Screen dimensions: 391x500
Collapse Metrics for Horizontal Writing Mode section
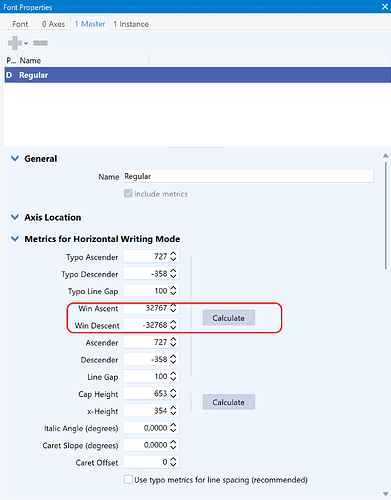point(15,239)
